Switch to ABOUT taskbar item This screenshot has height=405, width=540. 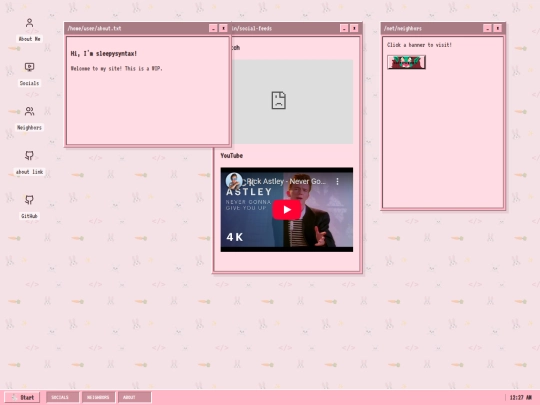pyautogui.click(x=135, y=397)
